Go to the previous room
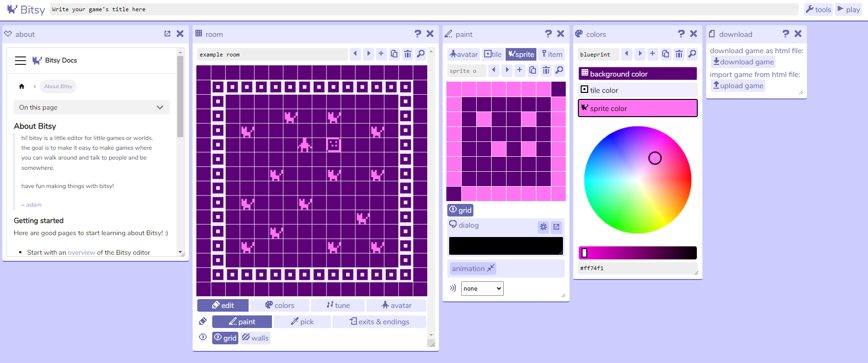The height and width of the screenshot is (363, 868). (x=355, y=54)
